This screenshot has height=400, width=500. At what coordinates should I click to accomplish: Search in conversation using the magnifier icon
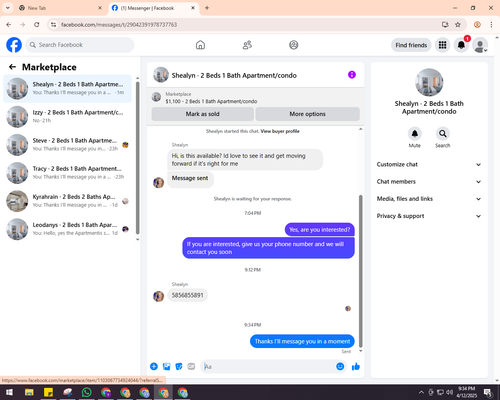443,134
